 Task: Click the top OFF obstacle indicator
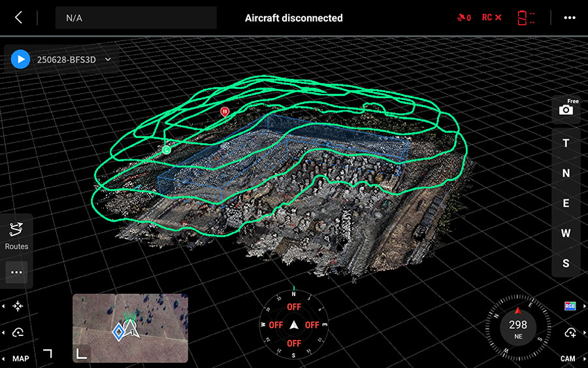293,307
